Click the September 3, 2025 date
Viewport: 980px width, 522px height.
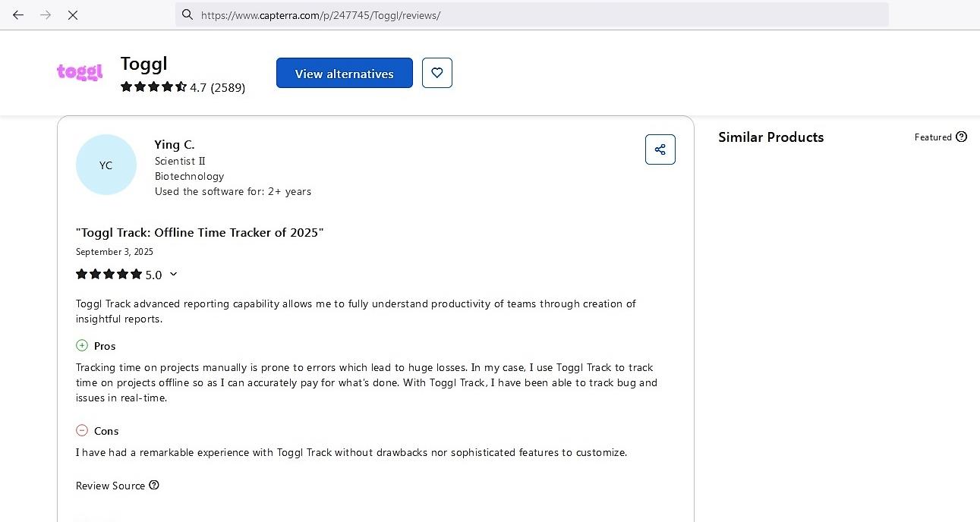point(115,252)
